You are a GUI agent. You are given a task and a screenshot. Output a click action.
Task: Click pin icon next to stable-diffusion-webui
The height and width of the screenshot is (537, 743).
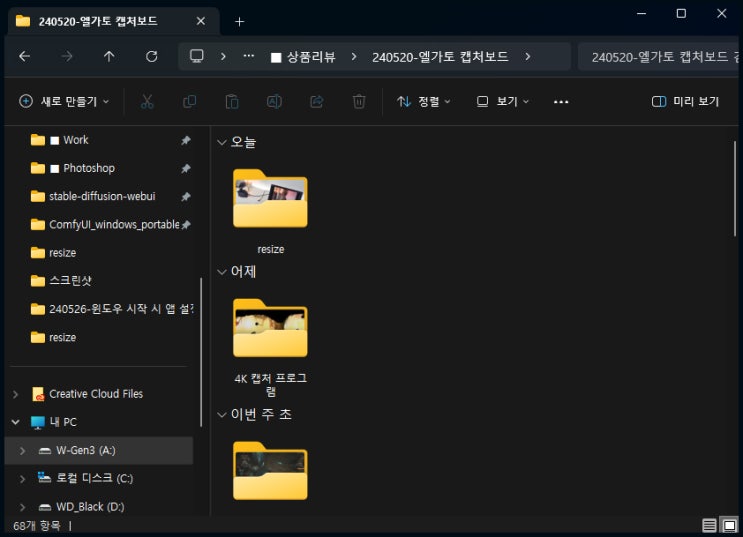pyautogui.click(x=186, y=197)
